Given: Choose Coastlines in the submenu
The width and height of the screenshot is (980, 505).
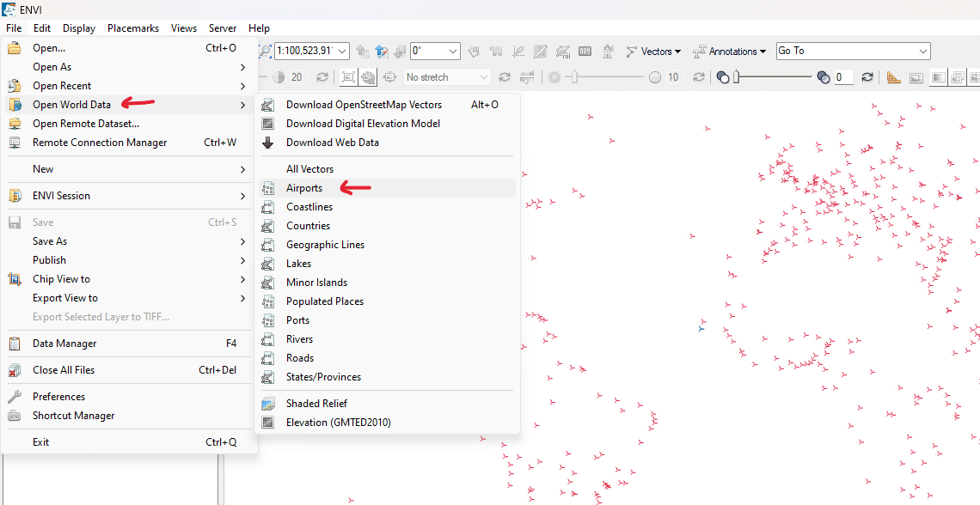Looking at the screenshot, I should click(x=309, y=207).
